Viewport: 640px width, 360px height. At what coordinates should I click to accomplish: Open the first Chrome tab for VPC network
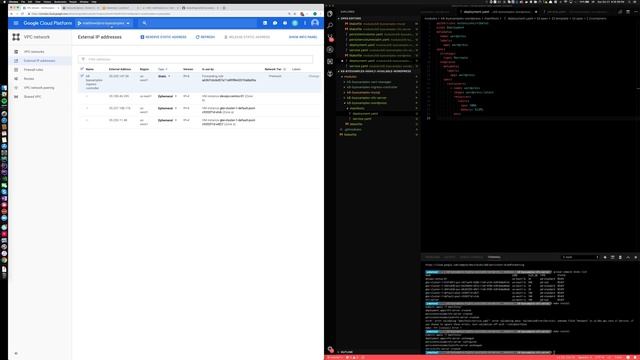pos(40,8)
